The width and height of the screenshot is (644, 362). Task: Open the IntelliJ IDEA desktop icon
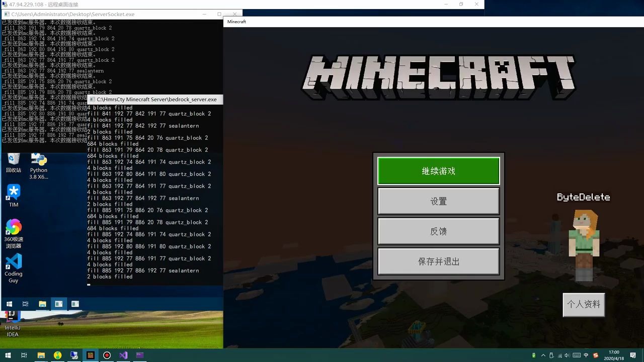[x=13, y=324]
